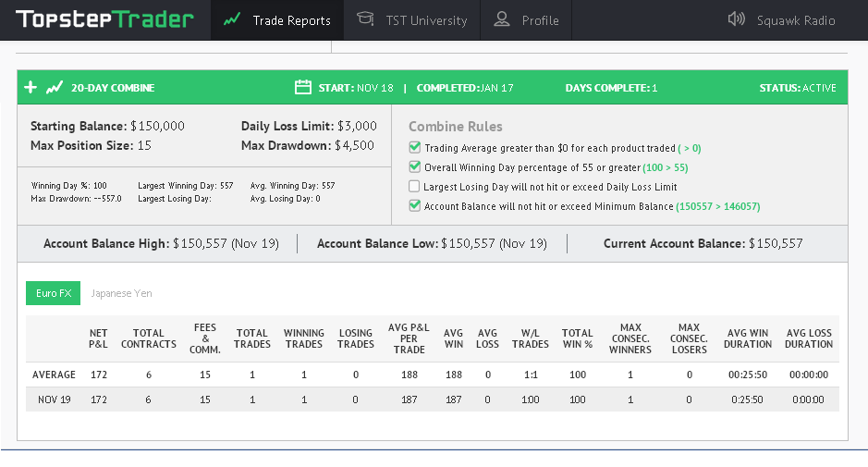Click the graduation cap icon for TST University

(365, 18)
